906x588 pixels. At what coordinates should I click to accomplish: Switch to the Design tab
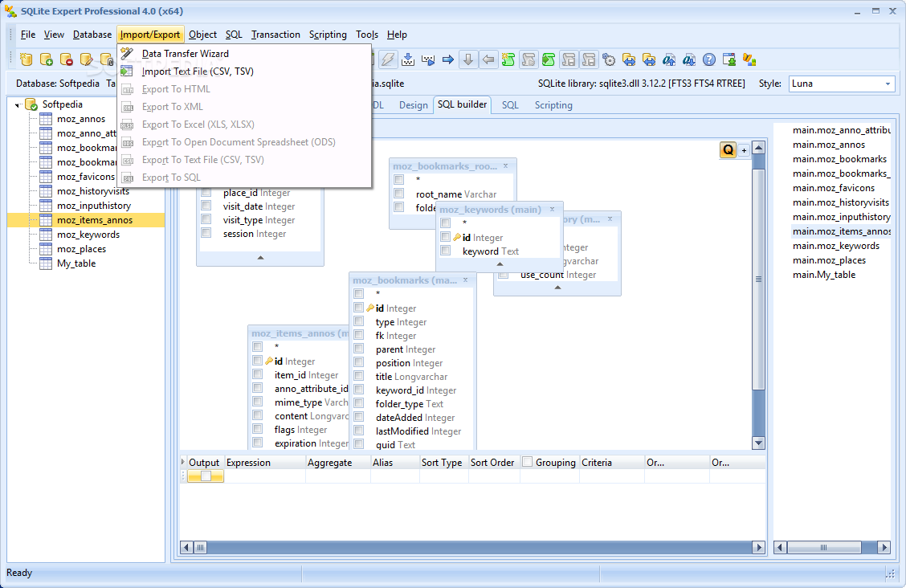[x=413, y=105]
